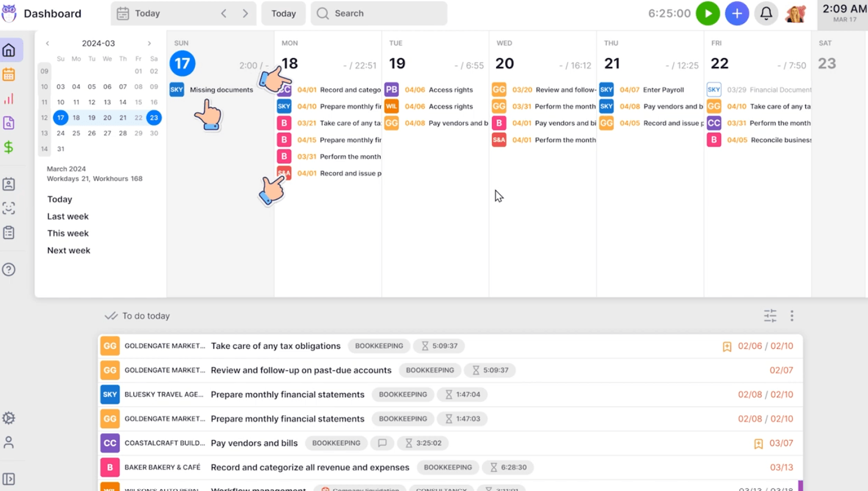Open the Missing documents task on Sunday
Image resolution: width=868 pixels, height=491 pixels.
coord(221,90)
